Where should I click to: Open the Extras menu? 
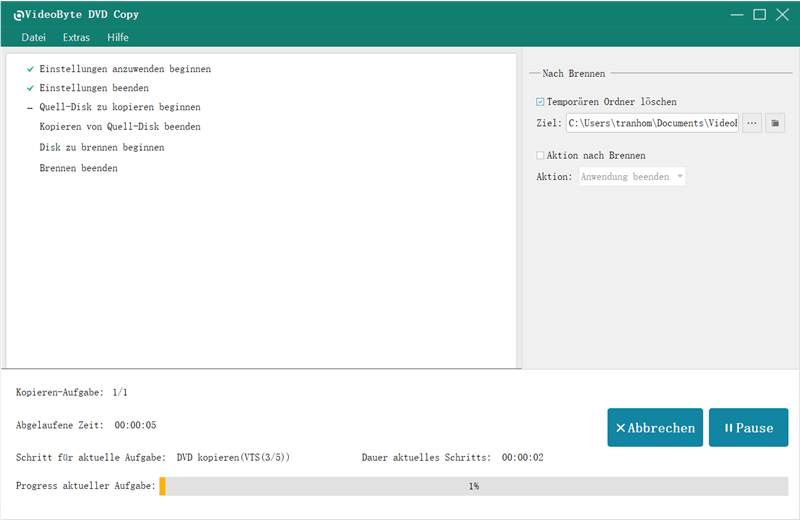click(76, 38)
